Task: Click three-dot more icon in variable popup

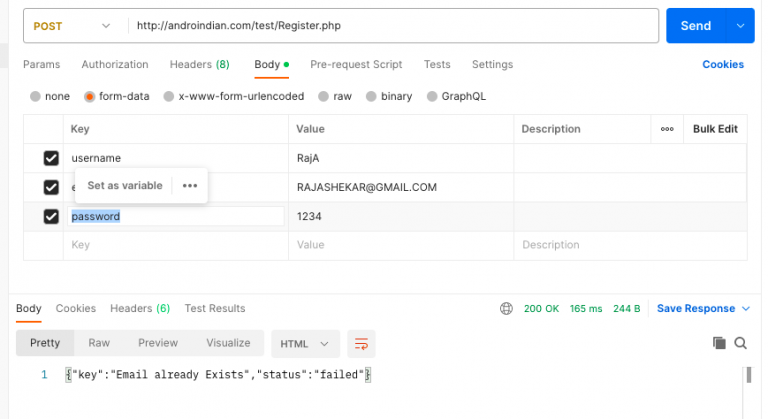Action: point(190,186)
